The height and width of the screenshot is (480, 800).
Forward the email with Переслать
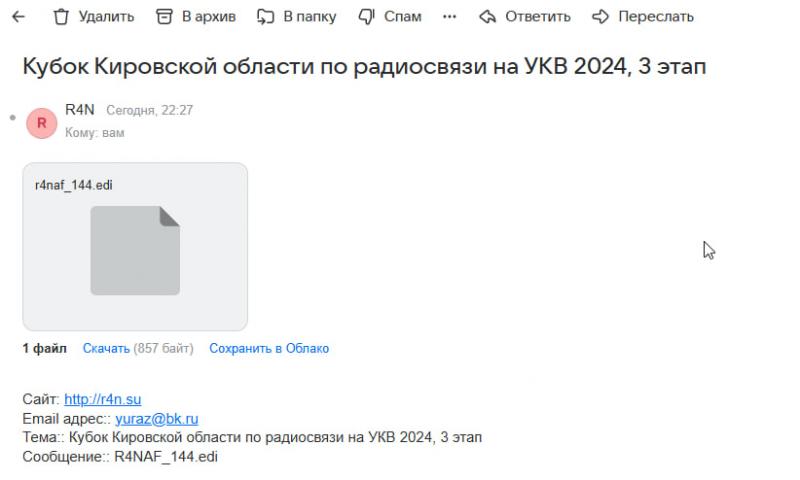pos(642,17)
